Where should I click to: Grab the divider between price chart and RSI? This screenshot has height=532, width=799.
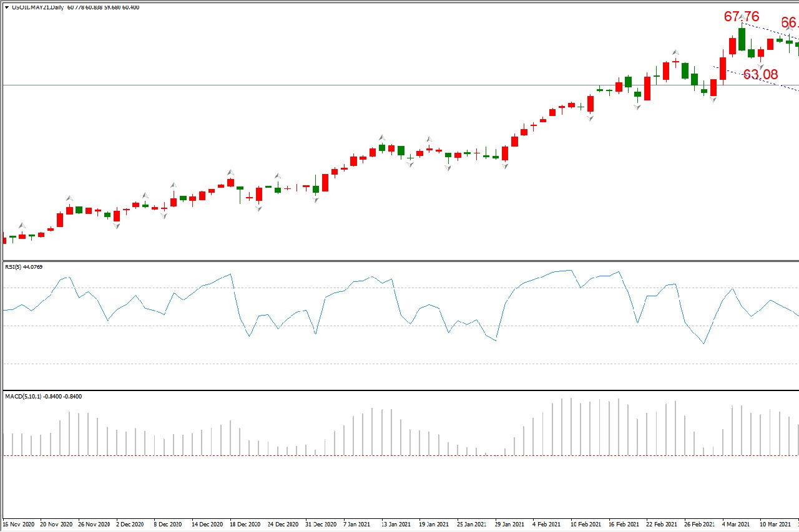(399, 261)
